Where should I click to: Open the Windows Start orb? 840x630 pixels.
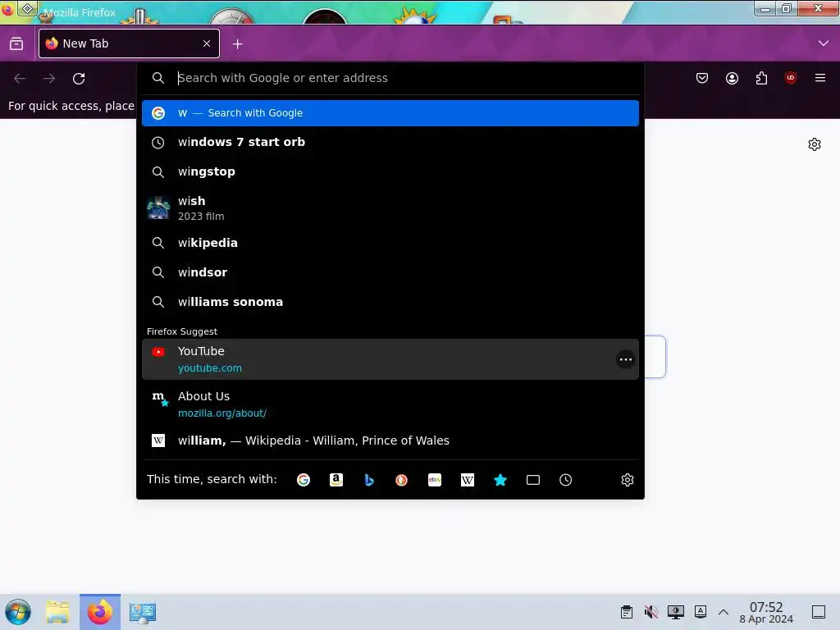click(18, 612)
